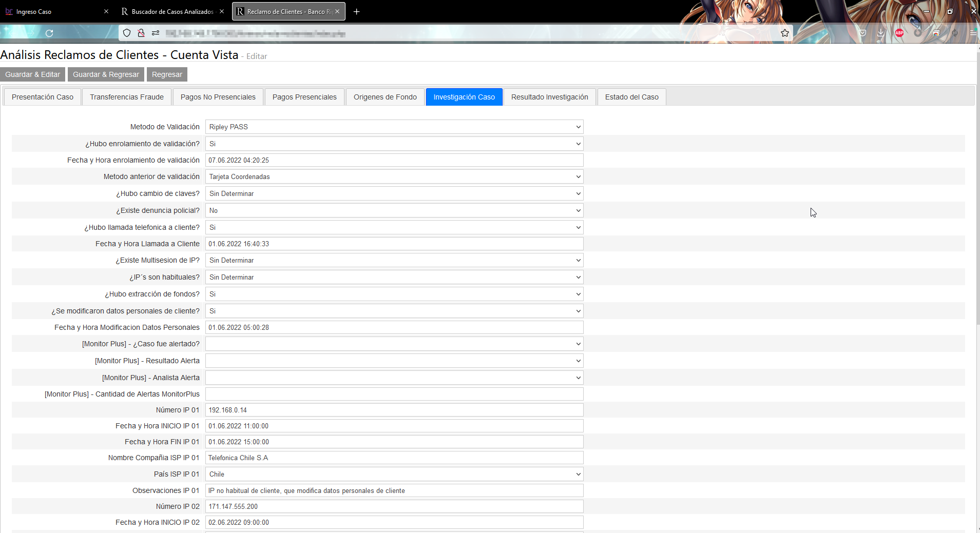Click the Regresar button
This screenshot has height=533, width=980.
(167, 74)
